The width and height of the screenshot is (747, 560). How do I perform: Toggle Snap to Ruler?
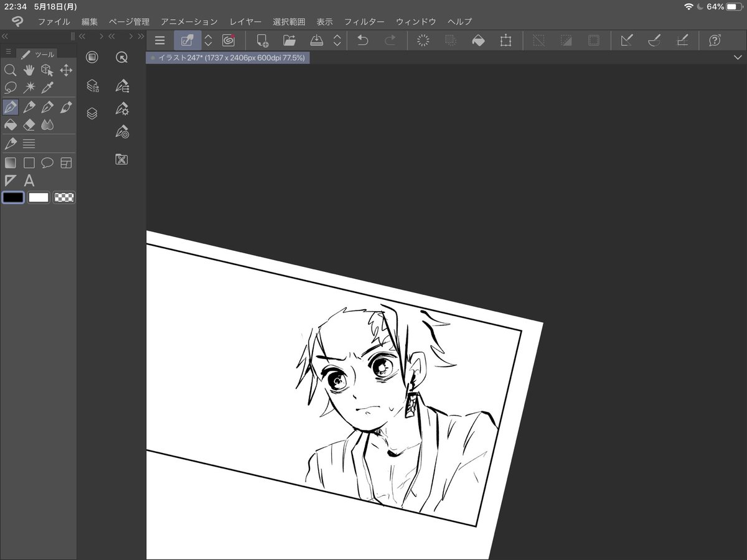coord(627,40)
